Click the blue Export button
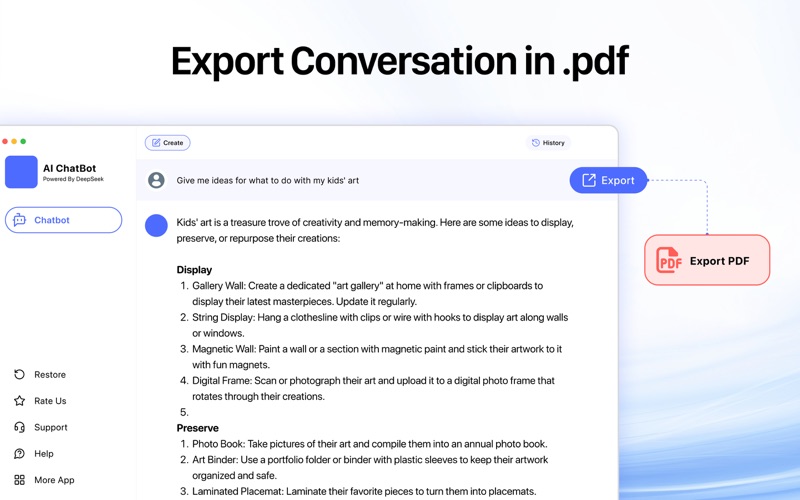Image resolution: width=800 pixels, height=500 pixels. point(608,180)
